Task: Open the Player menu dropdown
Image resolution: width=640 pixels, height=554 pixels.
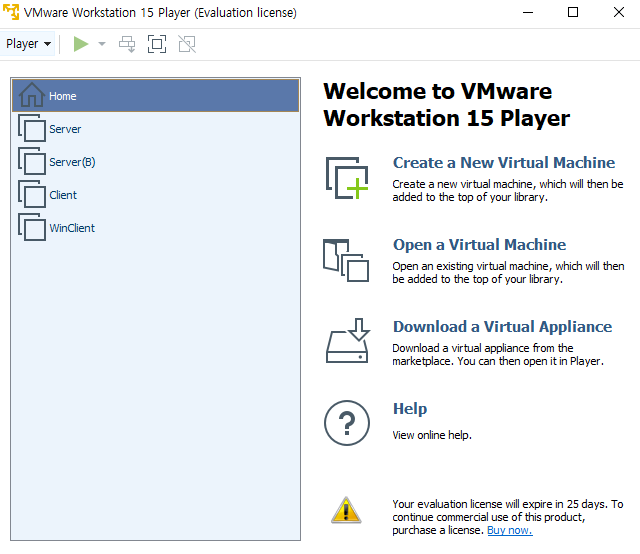Action: (x=28, y=44)
